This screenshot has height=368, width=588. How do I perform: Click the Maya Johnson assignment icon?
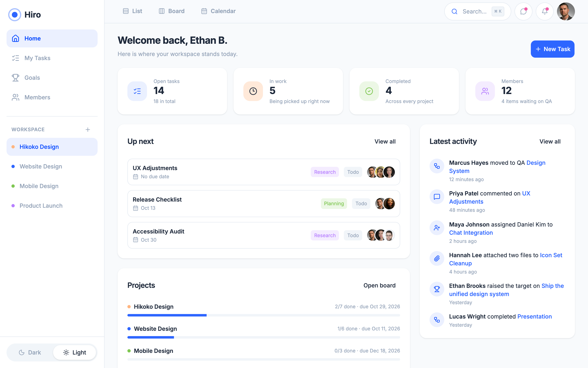437,228
